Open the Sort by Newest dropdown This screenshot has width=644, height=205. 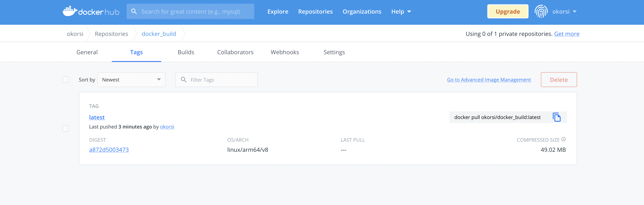[132, 80]
